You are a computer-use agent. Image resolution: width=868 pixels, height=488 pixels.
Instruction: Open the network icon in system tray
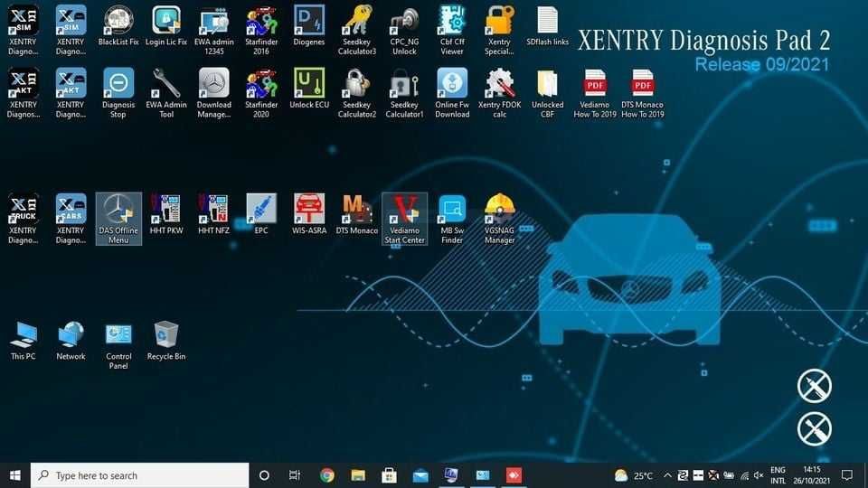(744, 475)
